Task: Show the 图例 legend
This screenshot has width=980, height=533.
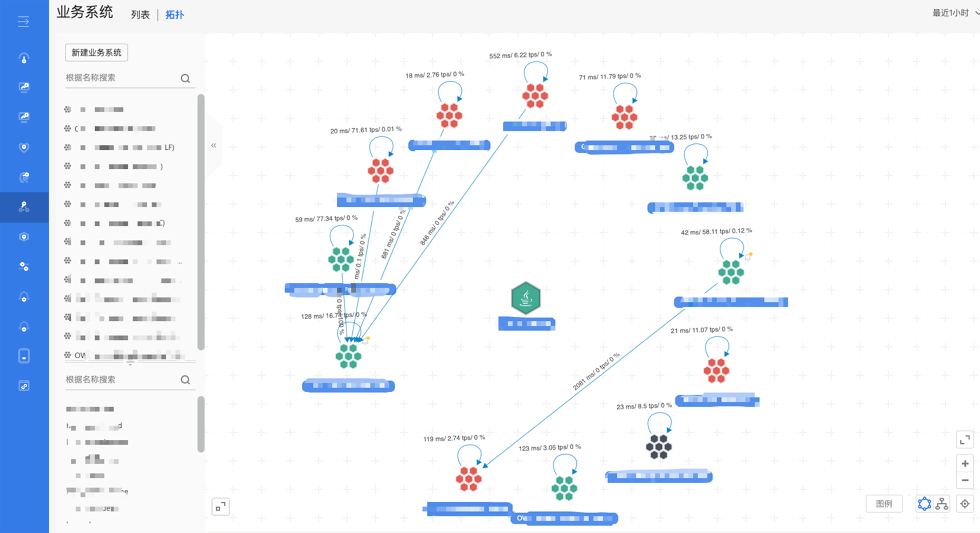Action: click(x=884, y=504)
